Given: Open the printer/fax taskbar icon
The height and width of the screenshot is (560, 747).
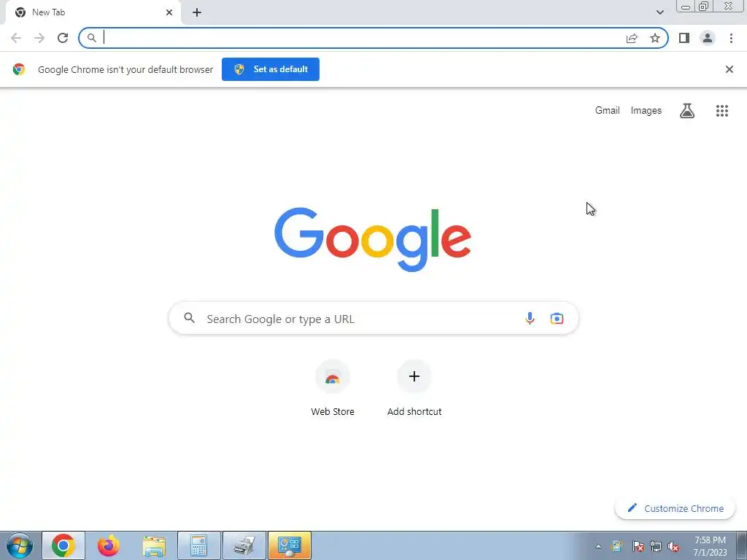Looking at the screenshot, I should pyautogui.click(x=244, y=545).
